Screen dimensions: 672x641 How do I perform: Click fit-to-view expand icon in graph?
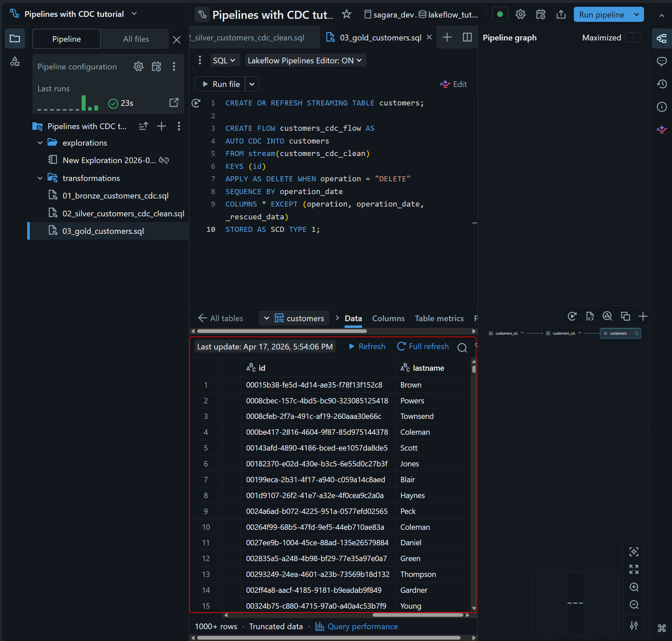[x=634, y=569]
